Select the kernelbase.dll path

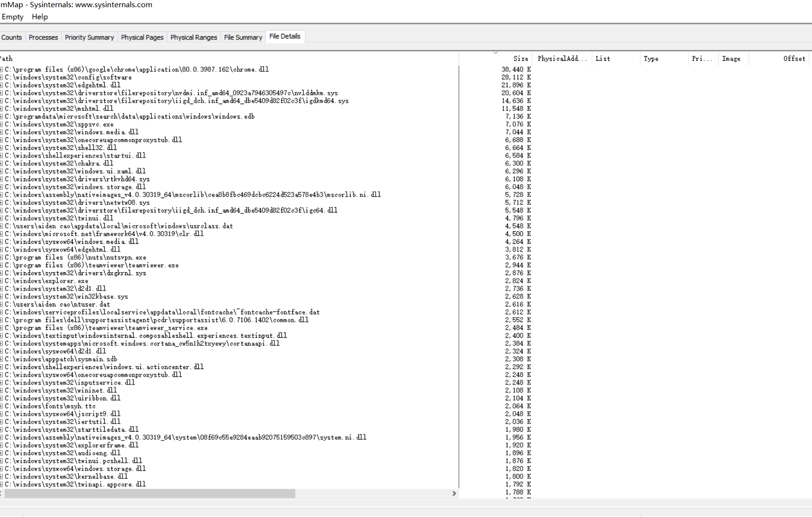67,477
